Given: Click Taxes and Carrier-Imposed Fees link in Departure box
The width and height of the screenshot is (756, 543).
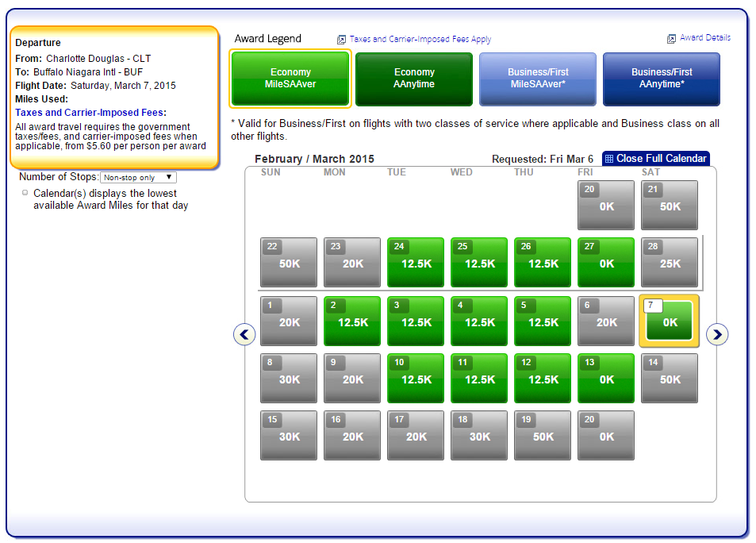Looking at the screenshot, I should [89, 113].
